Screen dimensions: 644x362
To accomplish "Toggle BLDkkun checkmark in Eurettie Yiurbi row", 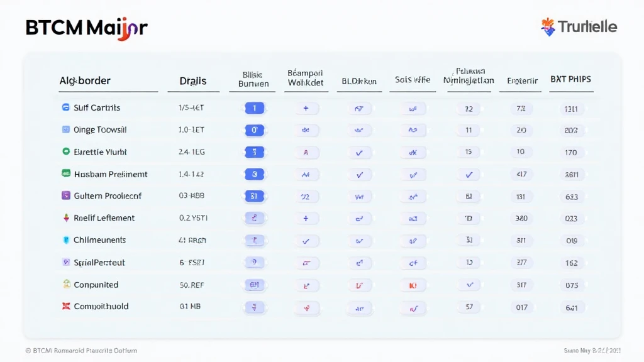I will [359, 153].
